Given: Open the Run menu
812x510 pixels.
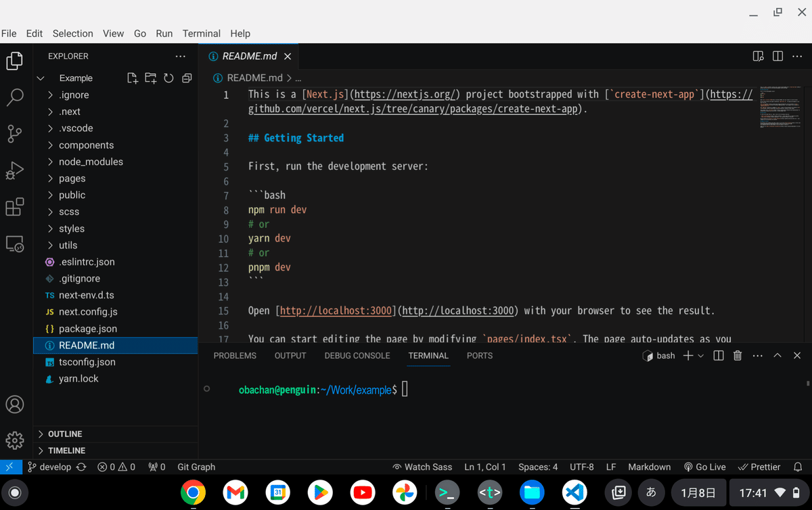Looking at the screenshot, I should click(x=164, y=33).
